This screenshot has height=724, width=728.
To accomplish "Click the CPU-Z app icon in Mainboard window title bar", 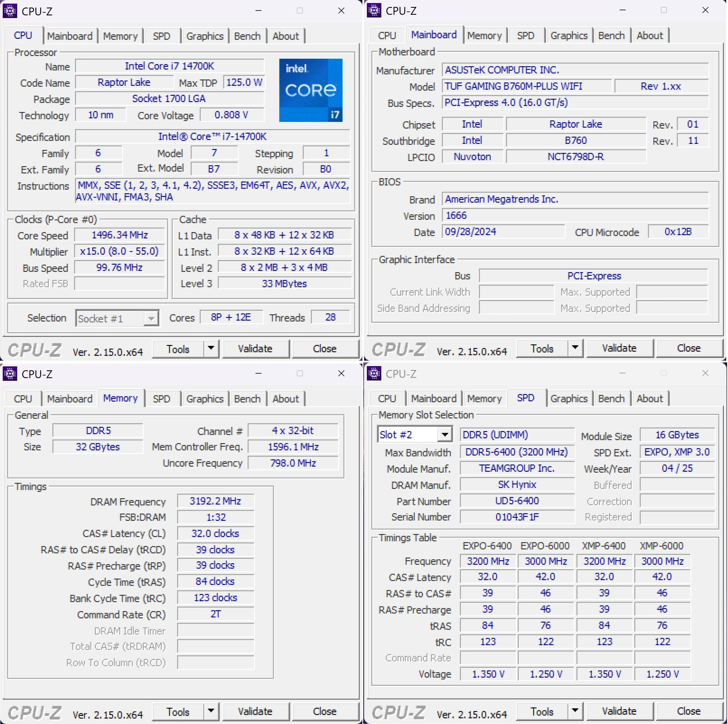I will pos(374,11).
